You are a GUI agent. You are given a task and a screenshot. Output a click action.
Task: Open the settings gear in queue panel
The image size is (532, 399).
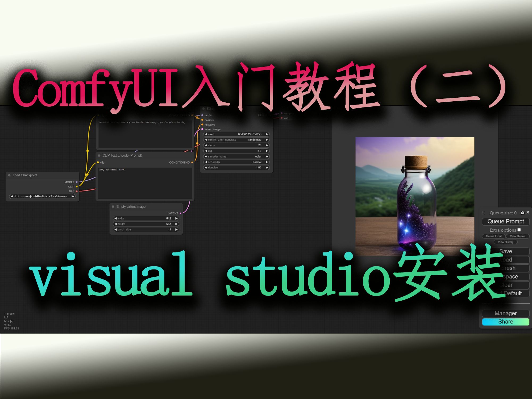[x=522, y=213]
